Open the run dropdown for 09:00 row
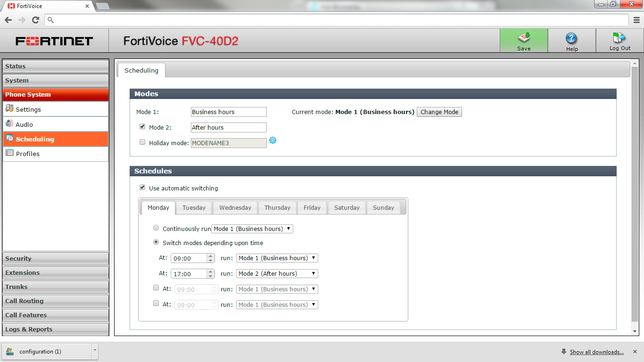This screenshot has height=362, width=644. 277,258
